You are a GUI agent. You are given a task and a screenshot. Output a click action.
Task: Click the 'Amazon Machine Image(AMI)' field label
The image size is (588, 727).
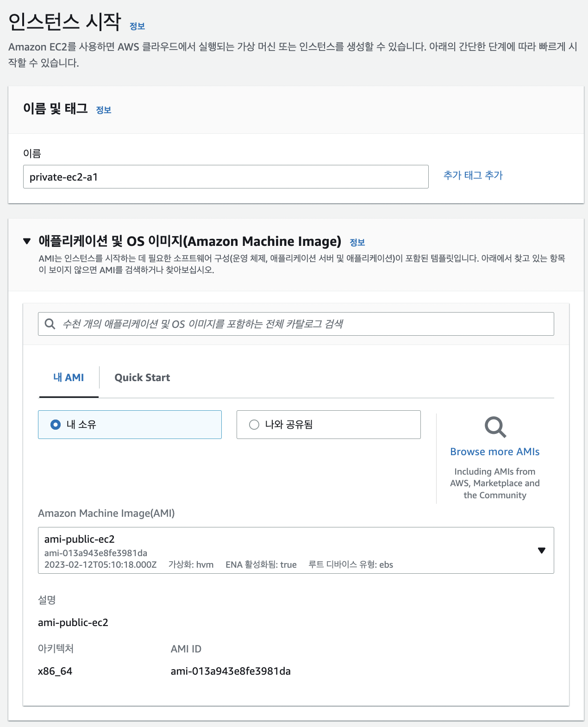[x=106, y=513]
